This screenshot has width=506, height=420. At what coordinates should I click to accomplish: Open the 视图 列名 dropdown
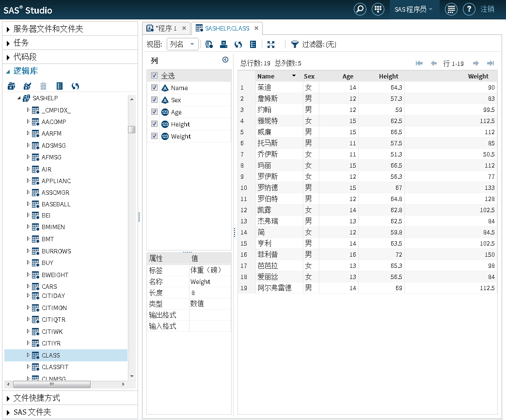tap(182, 45)
